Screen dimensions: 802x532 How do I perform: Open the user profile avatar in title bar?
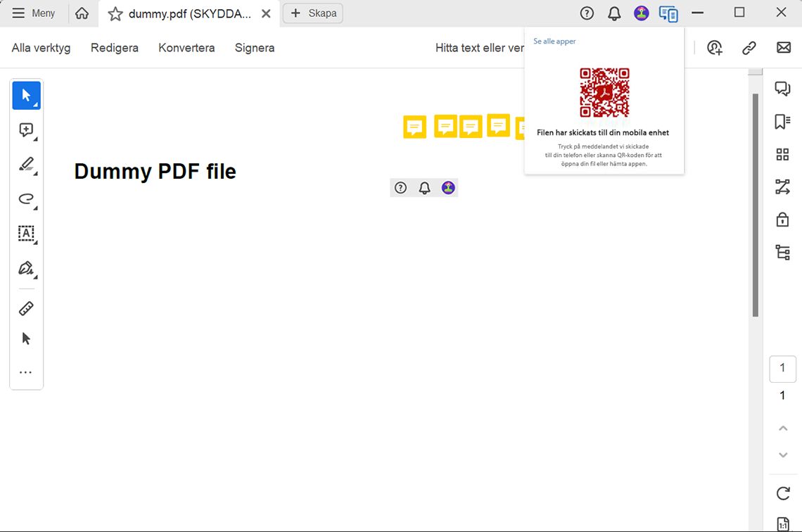641,13
